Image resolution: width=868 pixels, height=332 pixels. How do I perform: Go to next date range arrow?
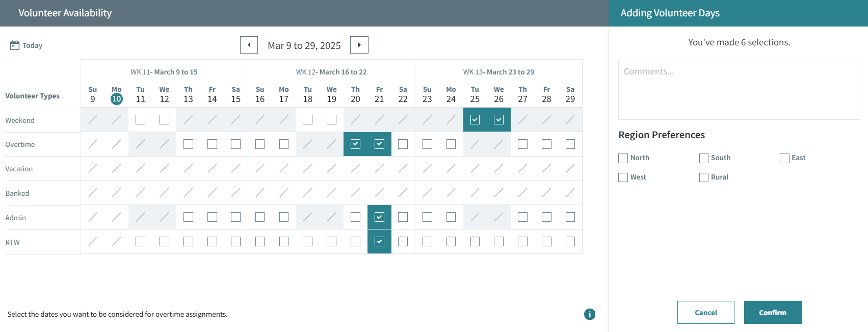tap(359, 45)
